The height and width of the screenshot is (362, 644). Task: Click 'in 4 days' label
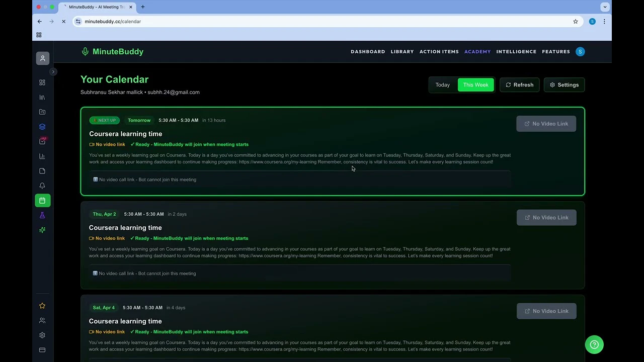click(176, 308)
